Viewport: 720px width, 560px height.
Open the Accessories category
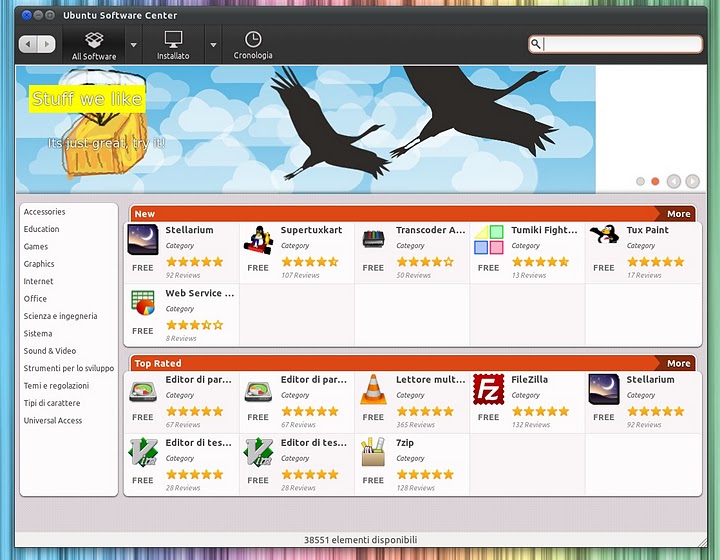(45, 212)
